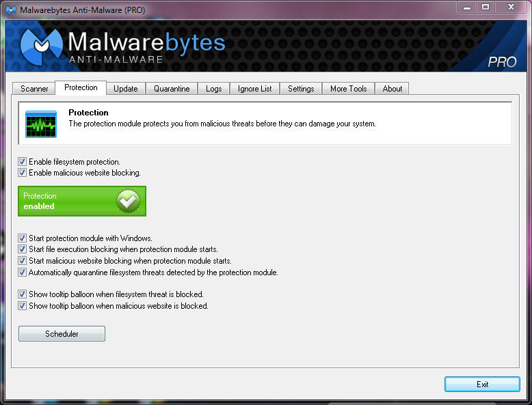This screenshot has height=405, width=532.
Task: Toggle tooltip balloon for filesystem threat blocked
Action: 22,294
